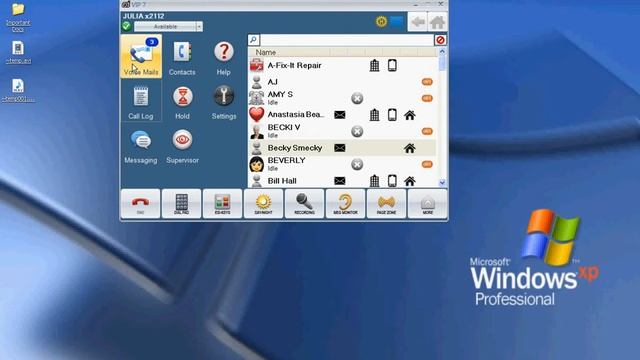Click the yellow round icon in header
Screen dimensions: 640x360
(x=381, y=21)
